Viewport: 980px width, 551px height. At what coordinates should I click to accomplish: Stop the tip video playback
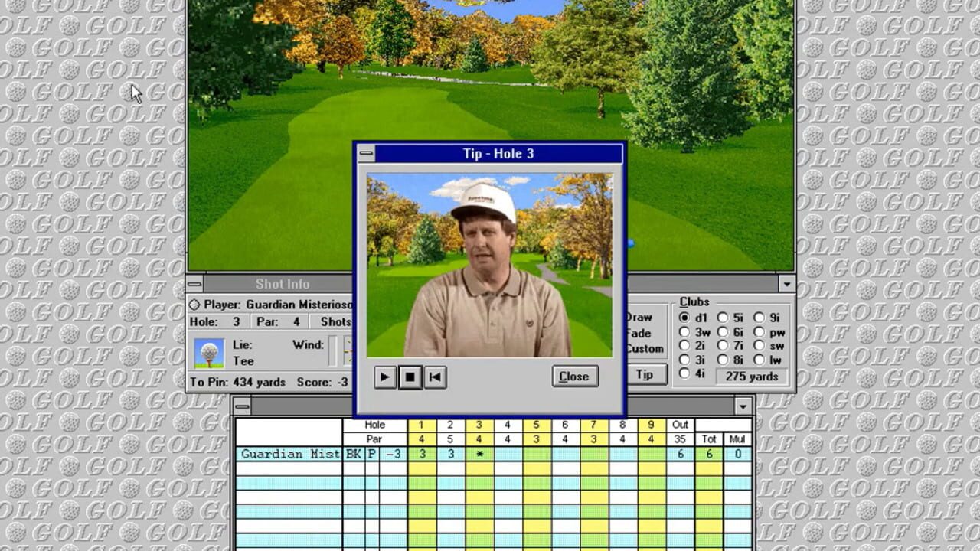410,377
